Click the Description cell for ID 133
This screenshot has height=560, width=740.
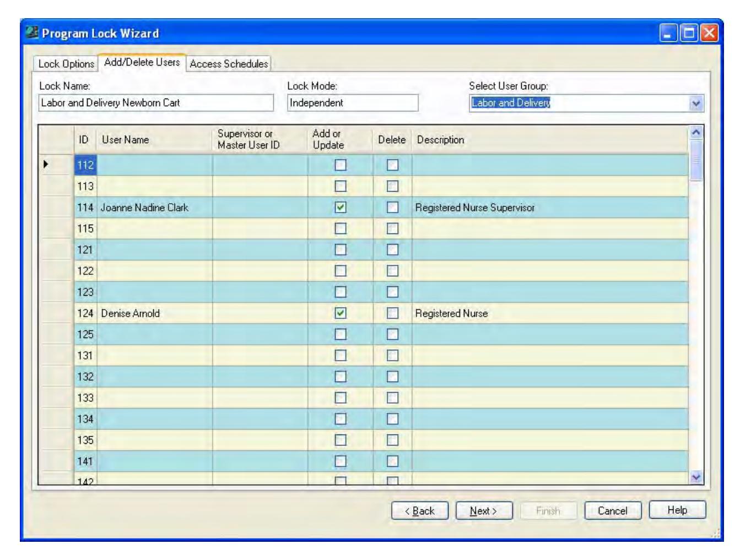pyautogui.click(x=550, y=398)
